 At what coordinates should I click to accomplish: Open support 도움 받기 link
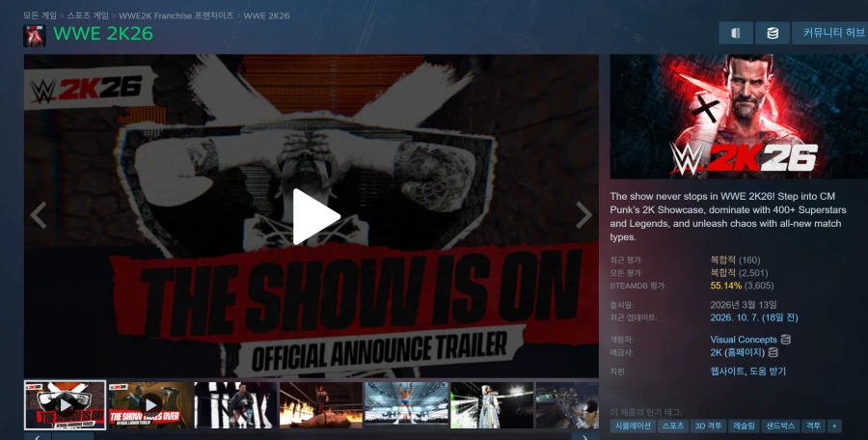tap(768, 371)
